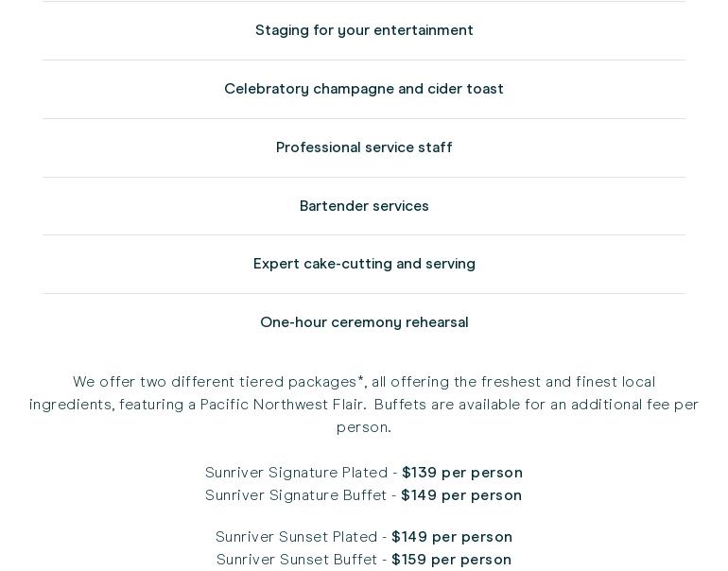Click the "Sunriver Signature Plated" label
The height and width of the screenshot is (571, 728).
coord(296,473)
